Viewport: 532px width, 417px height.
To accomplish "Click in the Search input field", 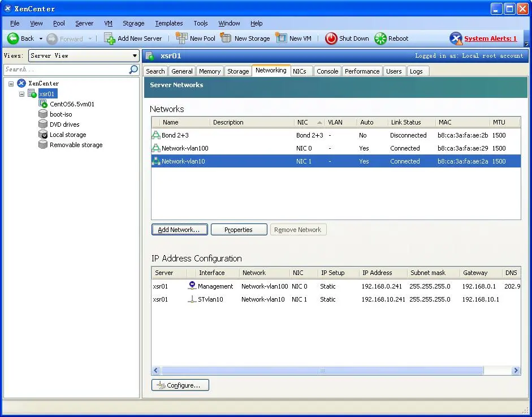I will tap(65, 69).
